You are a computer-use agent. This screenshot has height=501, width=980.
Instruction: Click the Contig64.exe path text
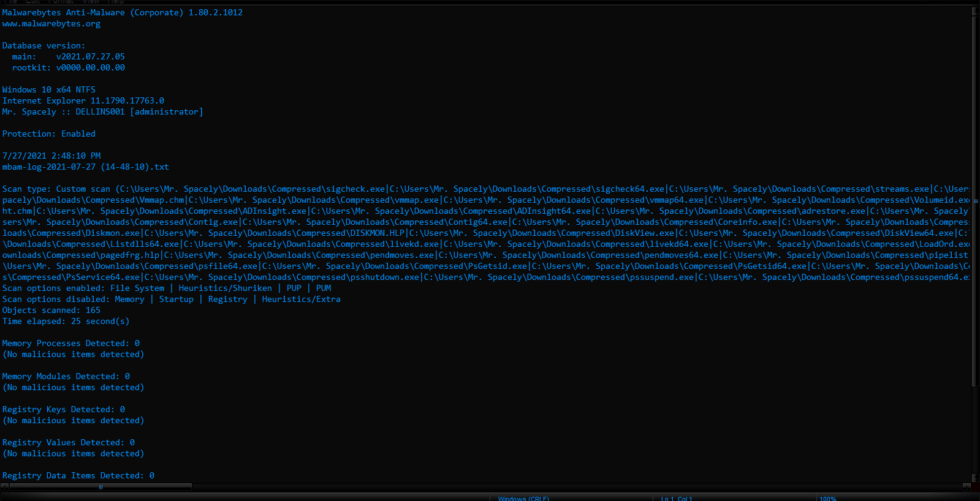tap(375, 222)
